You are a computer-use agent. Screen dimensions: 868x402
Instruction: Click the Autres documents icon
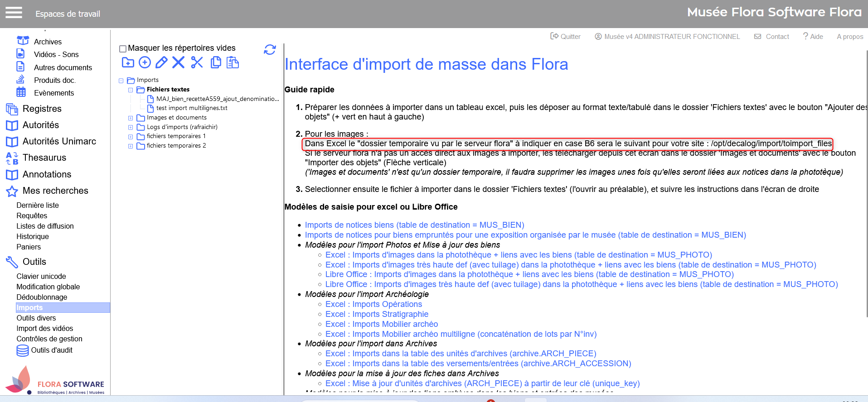point(20,67)
